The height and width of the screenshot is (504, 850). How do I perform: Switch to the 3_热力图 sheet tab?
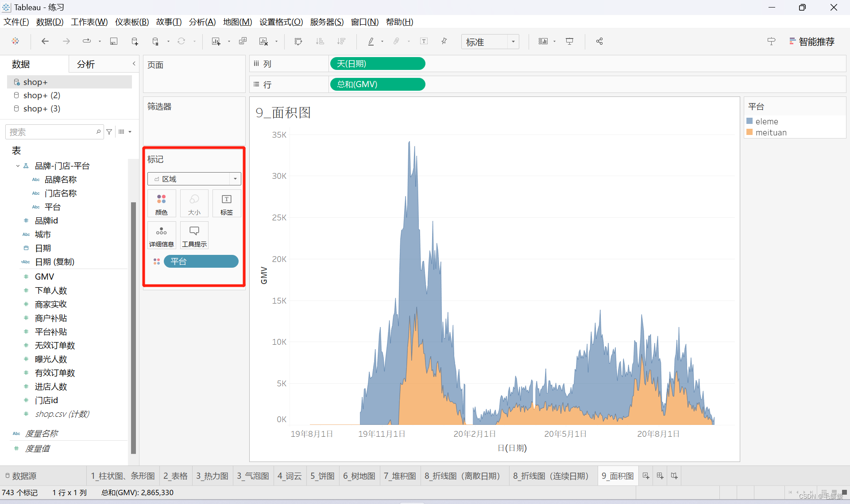coord(212,476)
